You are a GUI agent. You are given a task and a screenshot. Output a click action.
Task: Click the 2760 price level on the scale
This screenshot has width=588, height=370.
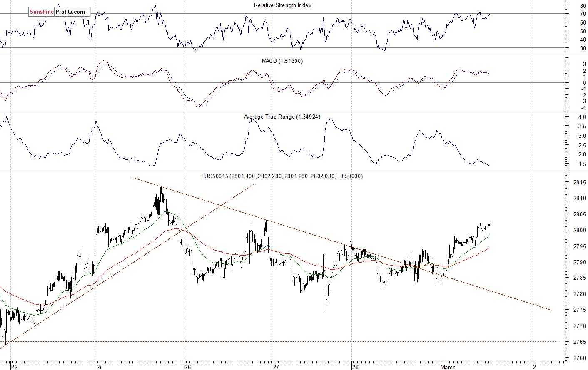click(x=579, y=358)
